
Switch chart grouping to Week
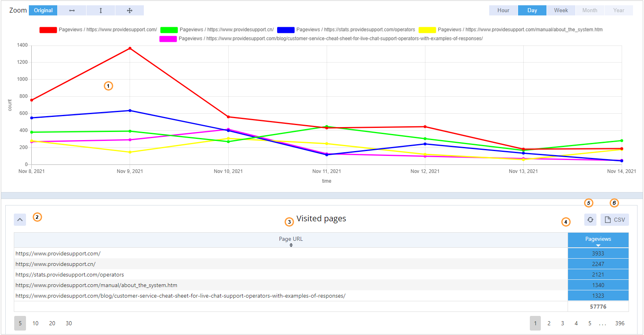tap(561, 11)
